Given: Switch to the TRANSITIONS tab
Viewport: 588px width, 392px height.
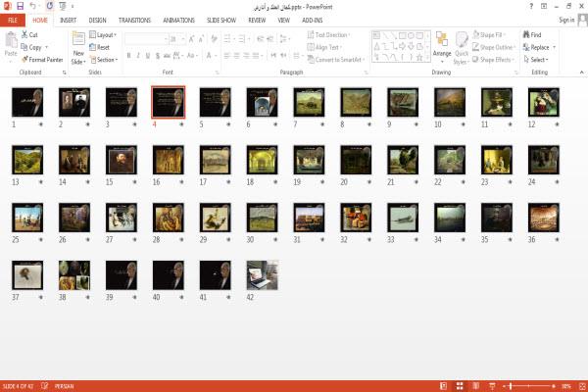Looking at the screenshot, I should click(134, 21).
